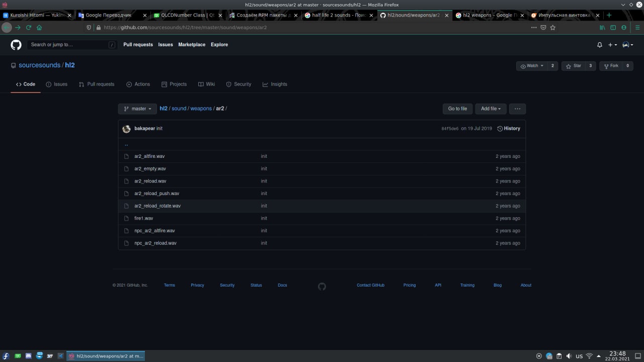Open the bakapear author link
The image size is (644, 362).
[x=144, y=129]
